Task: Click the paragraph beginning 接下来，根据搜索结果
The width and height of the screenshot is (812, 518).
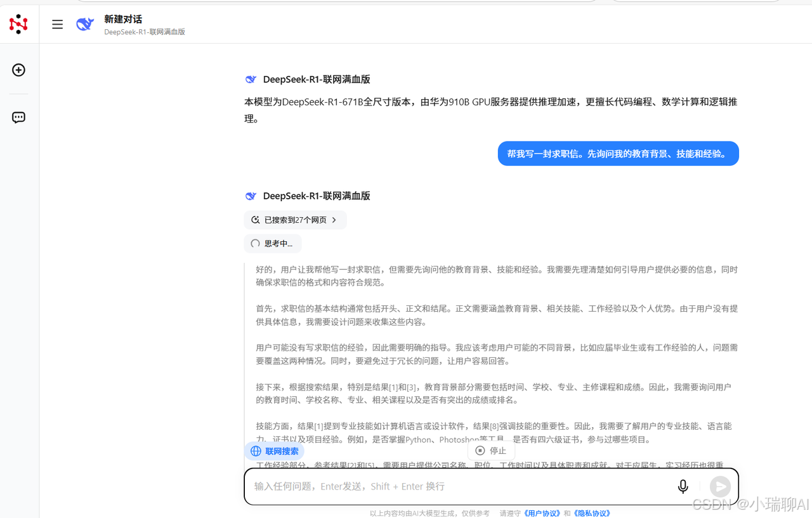Action: pos(494,394)
